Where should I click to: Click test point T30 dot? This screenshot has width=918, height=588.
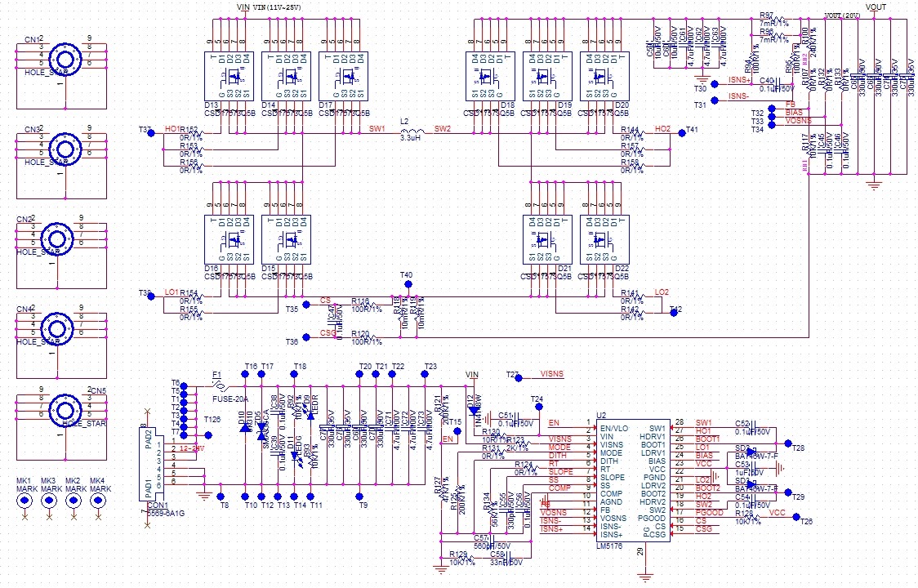[715, 84]
